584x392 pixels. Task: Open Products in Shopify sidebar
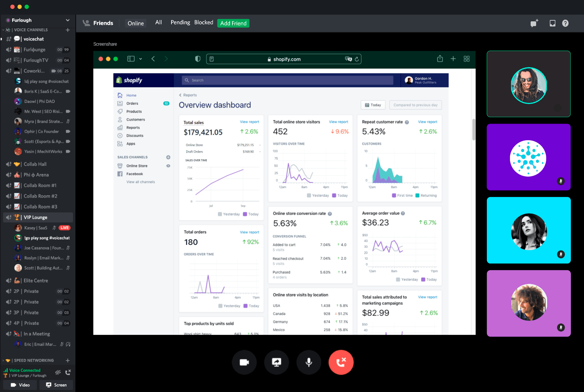click(x=134, y=112)
